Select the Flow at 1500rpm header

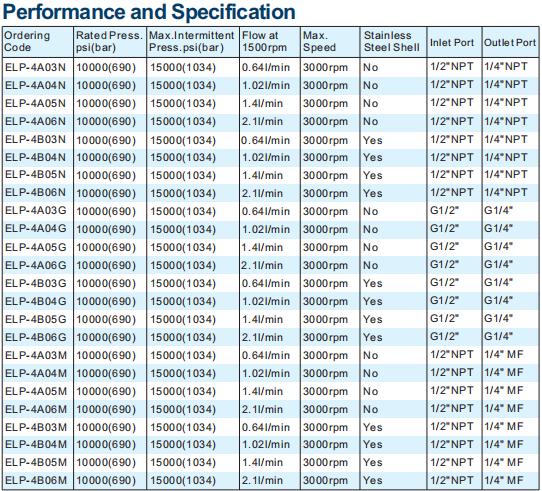[x=264, y=41]
